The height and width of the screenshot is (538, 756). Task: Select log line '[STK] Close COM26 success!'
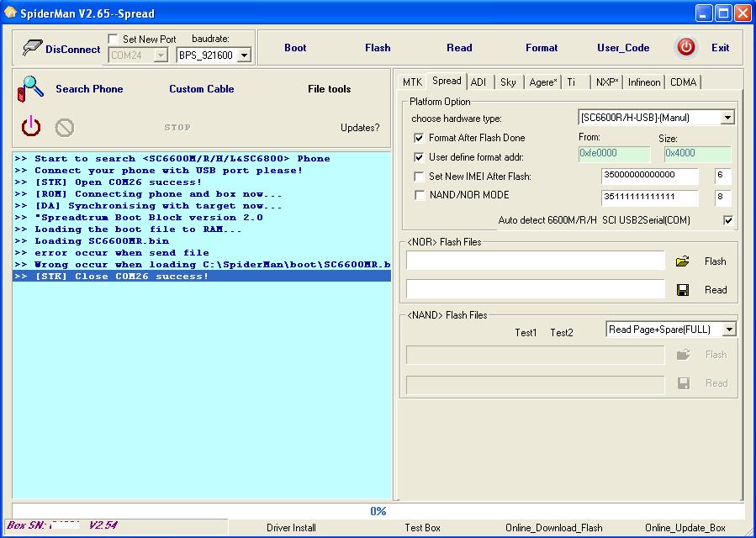[x=202, y=277]
